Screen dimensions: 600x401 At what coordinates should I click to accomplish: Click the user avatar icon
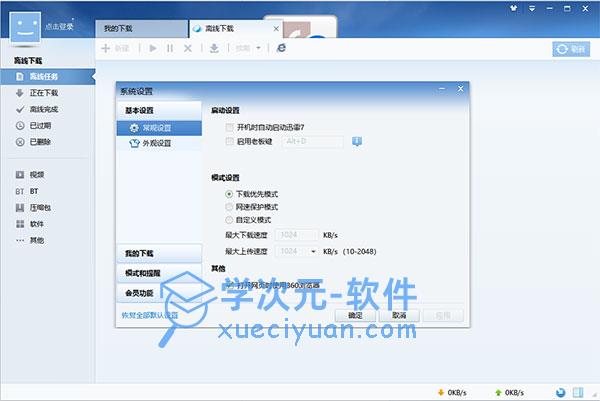coord(25,27)
